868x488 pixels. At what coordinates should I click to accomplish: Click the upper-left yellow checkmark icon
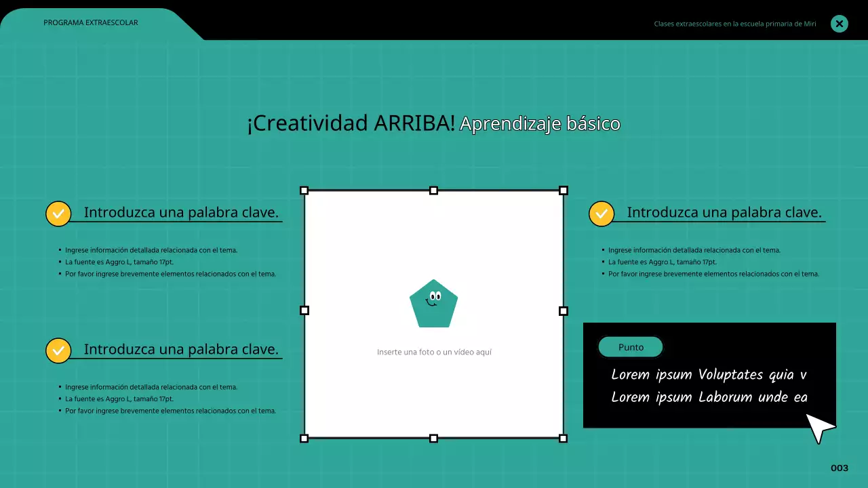pos(58,213)
